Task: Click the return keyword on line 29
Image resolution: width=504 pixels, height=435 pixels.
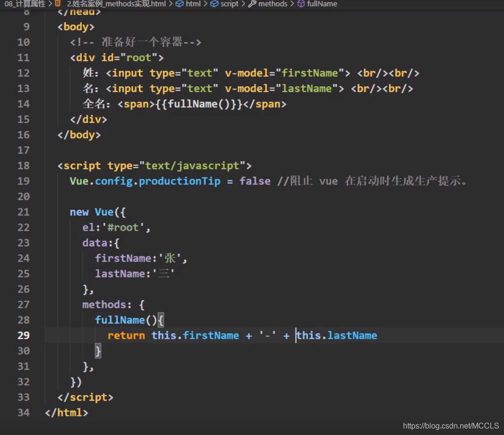Action: [126, 335]
